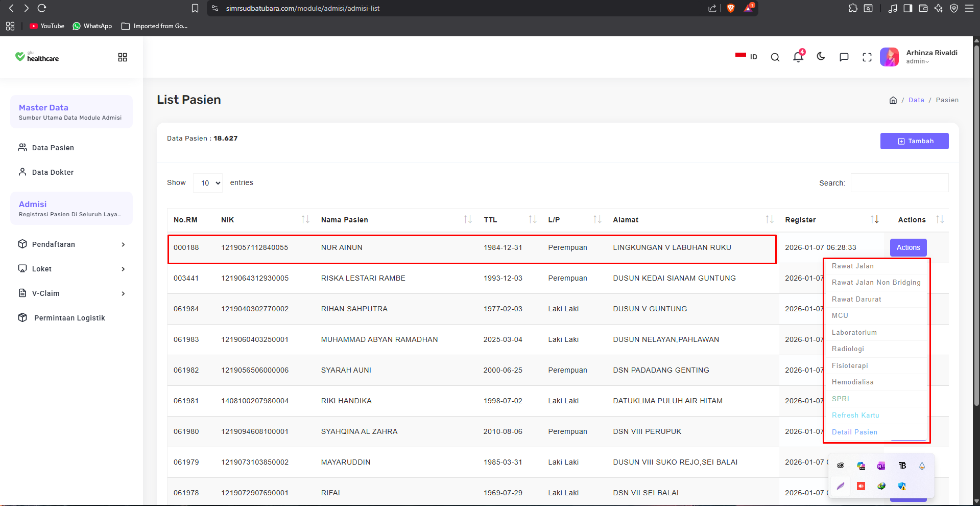Click the healthcare logo

(x=37, y=57)
